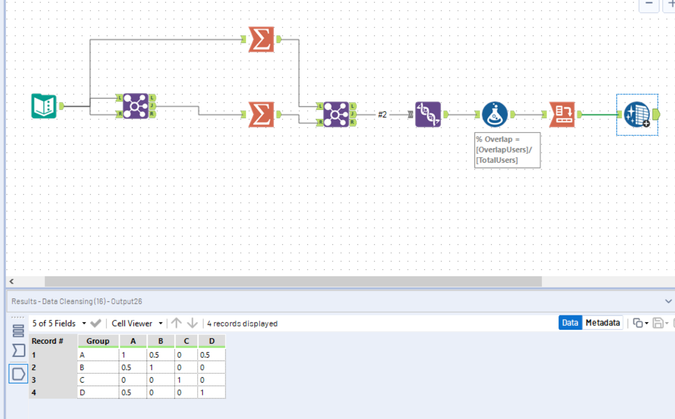Select the lower Summarize tool
This screenshot has width=675, height=419.
(261, 114)
